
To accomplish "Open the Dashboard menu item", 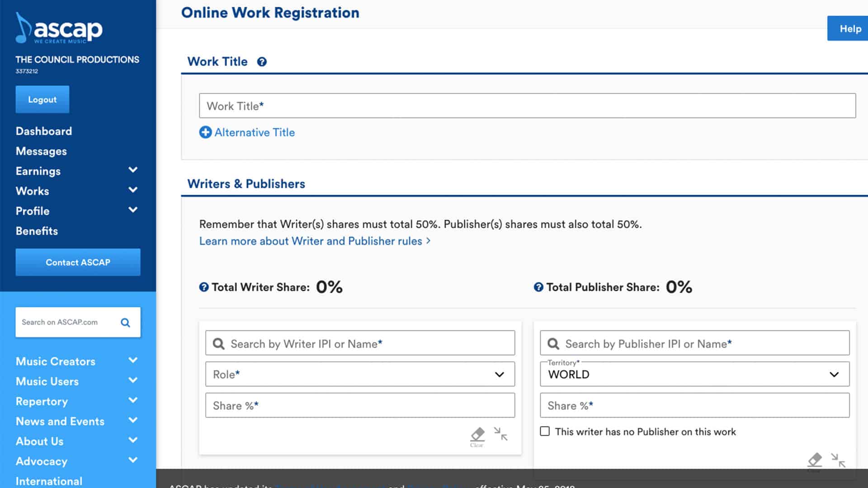I will [x=44, y=131].
